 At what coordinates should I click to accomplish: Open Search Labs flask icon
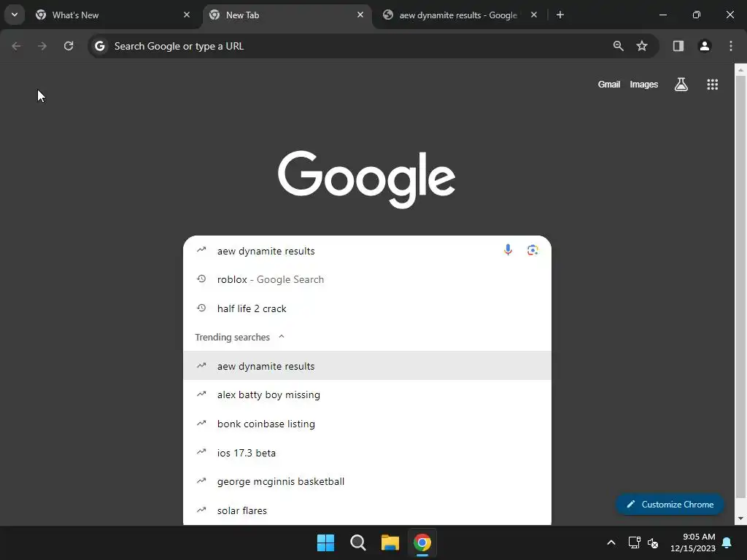681,85
